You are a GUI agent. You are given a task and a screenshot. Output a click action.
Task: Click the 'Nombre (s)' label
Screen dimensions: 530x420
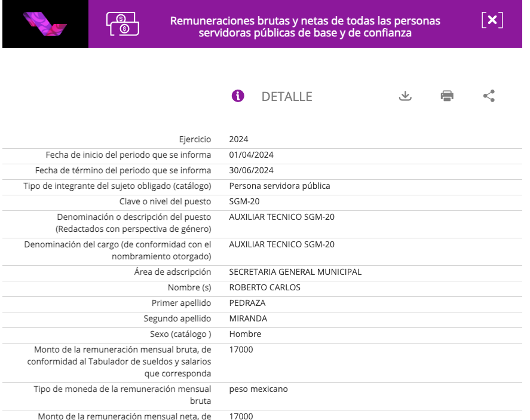click(189, 287)
